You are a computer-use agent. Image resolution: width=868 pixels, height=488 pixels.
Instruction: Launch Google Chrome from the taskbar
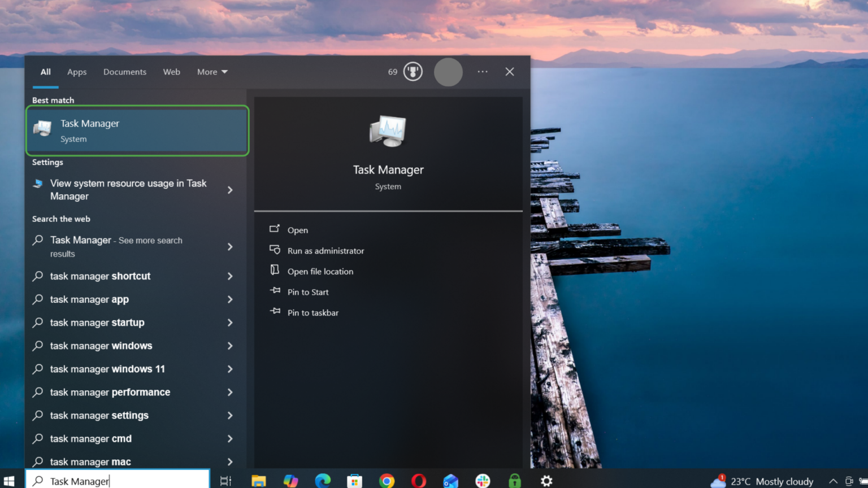coord(387,481)
